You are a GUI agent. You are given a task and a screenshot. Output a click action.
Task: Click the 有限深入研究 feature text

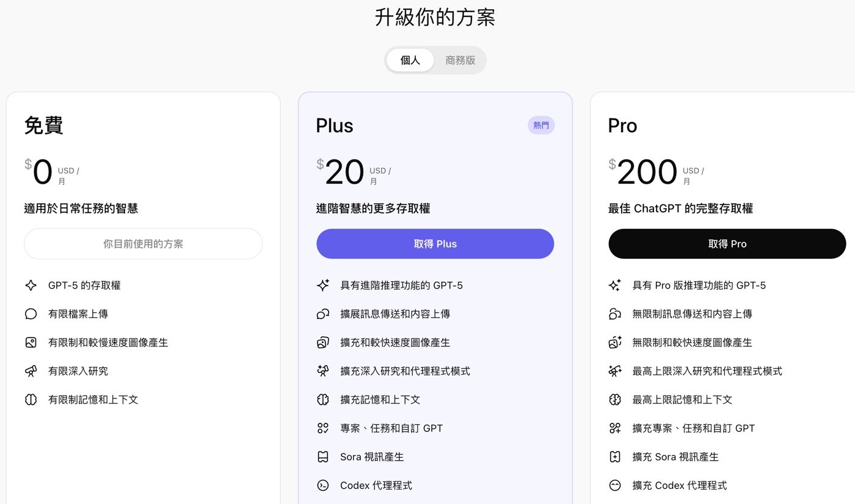click(x=78, y=371)
